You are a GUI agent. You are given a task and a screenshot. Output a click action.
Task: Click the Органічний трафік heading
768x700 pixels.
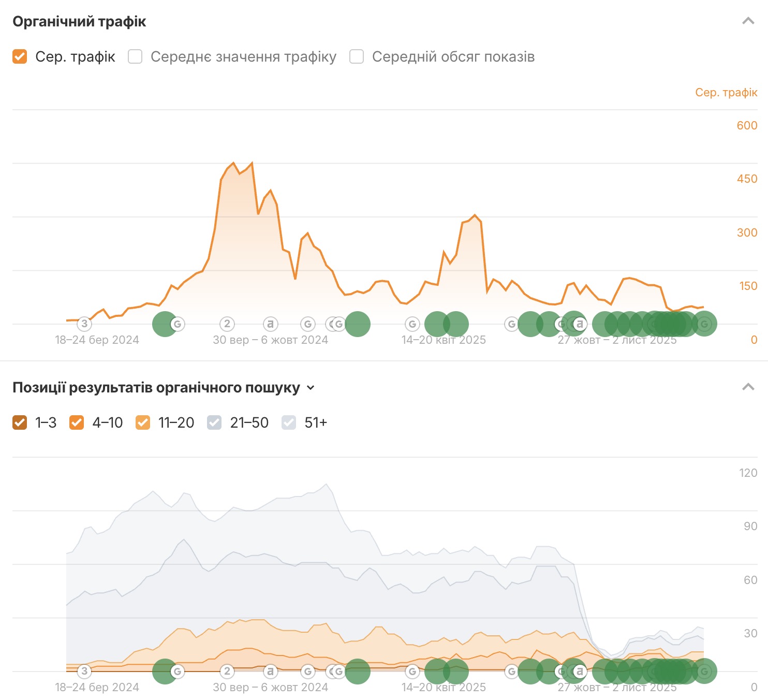click(x=79, y=22)
